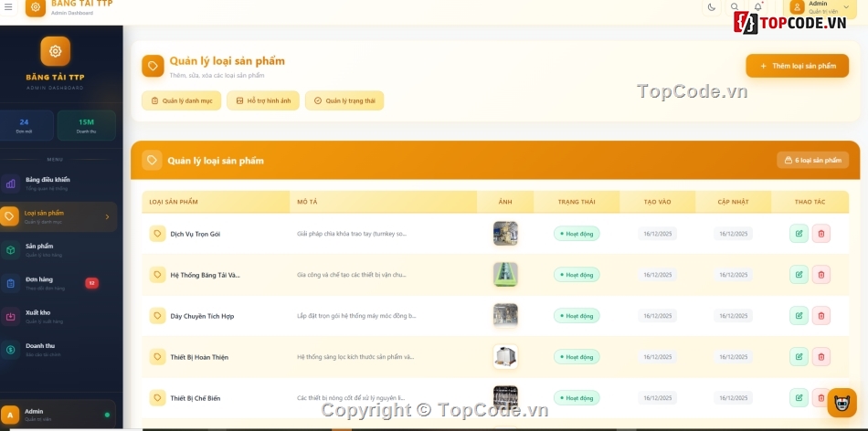Viewport: 868px width, 431px height.
Task: Open notifications via the bell icon
Action: [757, 7]
